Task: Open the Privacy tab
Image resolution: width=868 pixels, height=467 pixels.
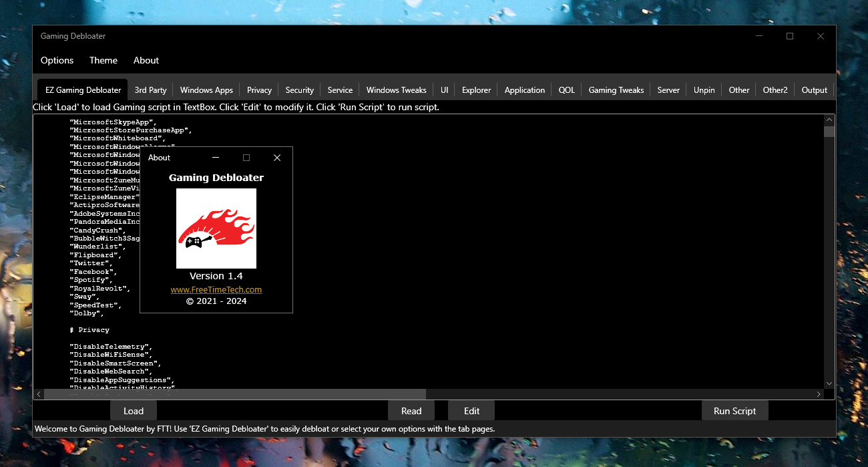Action: [x=259, y=90]
